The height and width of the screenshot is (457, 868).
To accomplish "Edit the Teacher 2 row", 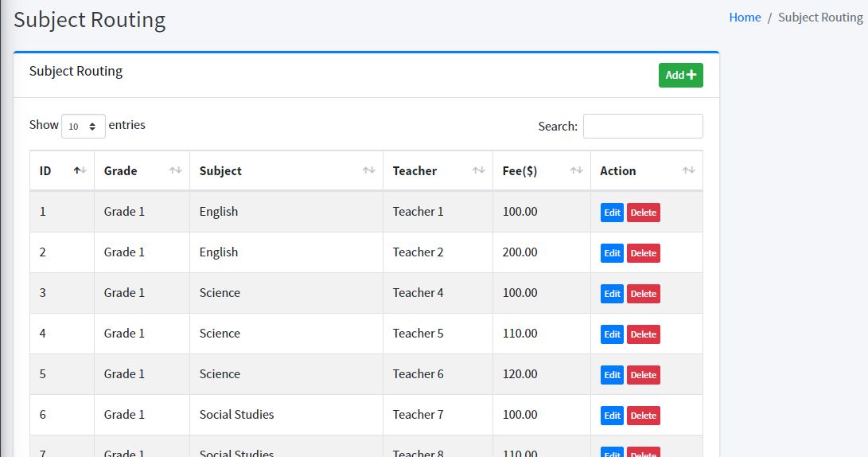I will click(x=612, y=253).
